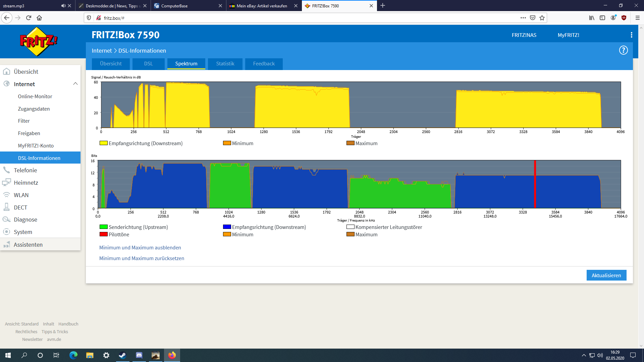Switch to the Statistik tab
The width and height of the screenshot is (644, 362).
[225, 64]
